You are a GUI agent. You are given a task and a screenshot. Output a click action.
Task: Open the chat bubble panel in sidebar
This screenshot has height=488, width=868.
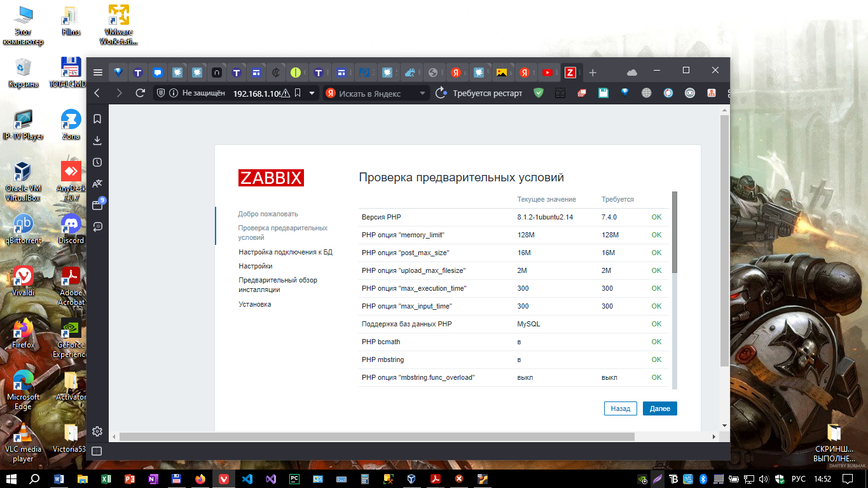(x=97, y=227)
